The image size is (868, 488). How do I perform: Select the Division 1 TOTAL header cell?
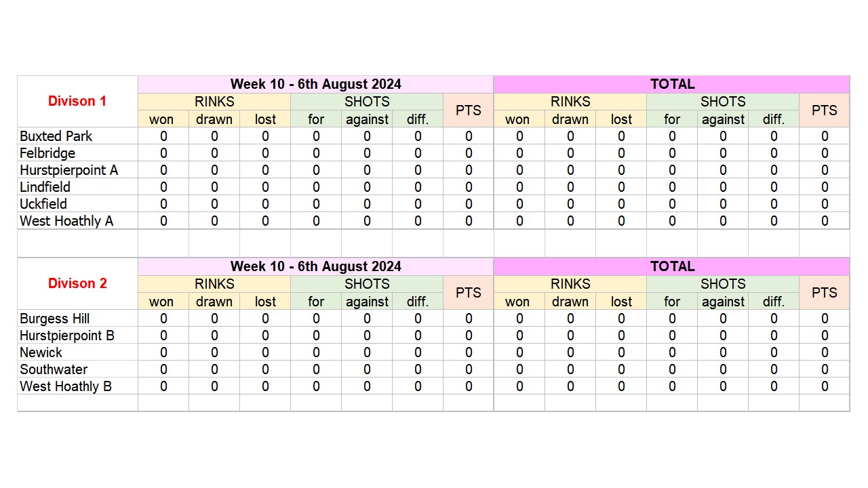pos(672,85)
